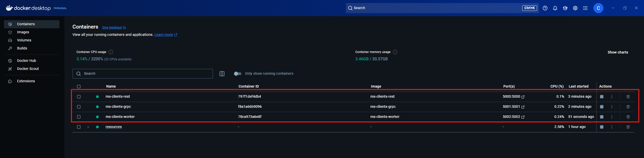Click the Give feedback link
Screen dimensions: 644x158
114,28
